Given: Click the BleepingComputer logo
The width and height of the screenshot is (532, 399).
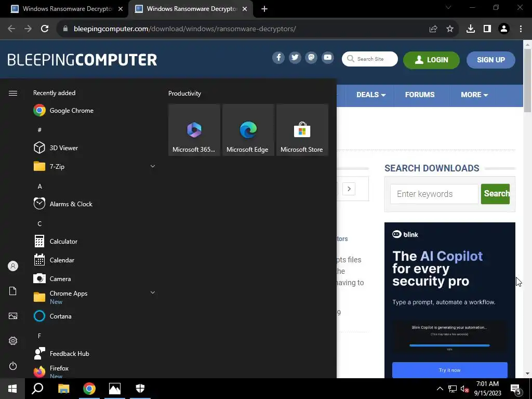Looking at the screenshot, I should 82,60.
